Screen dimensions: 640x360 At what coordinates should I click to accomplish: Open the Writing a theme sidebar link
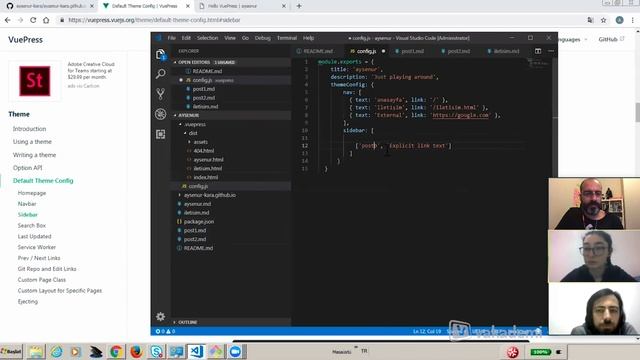pyautogui.click(x=34, y=155)
